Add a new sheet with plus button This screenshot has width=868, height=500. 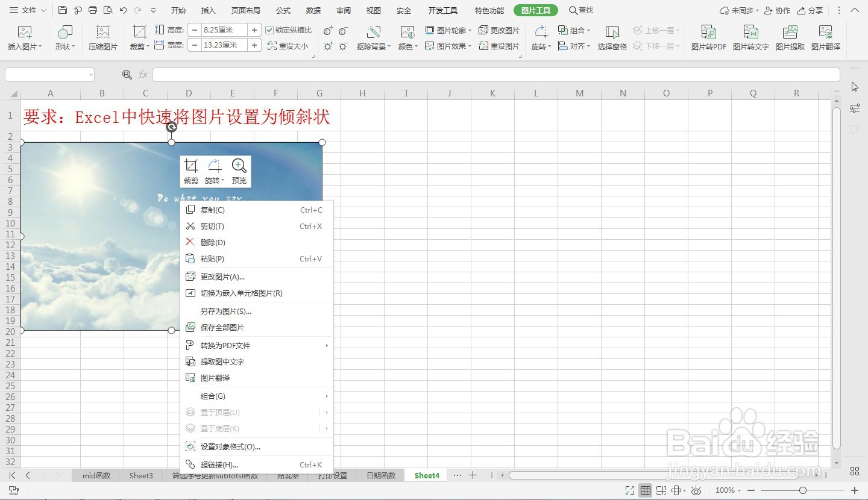[473, 475]
